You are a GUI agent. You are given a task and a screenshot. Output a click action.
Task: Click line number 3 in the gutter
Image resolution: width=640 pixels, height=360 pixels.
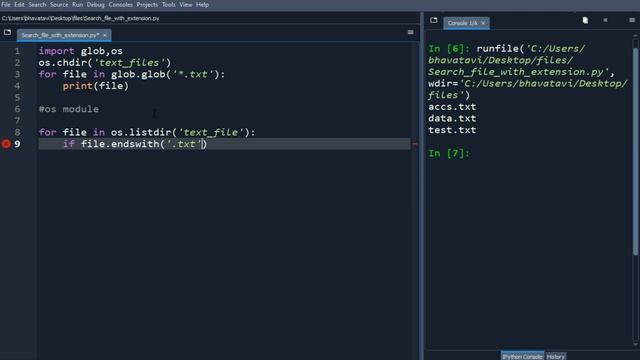[17, 74]
